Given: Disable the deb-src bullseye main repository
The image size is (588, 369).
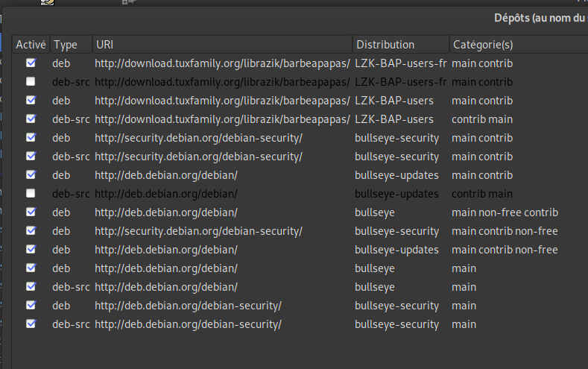Looking at the screenshot, I should [31, 287].
